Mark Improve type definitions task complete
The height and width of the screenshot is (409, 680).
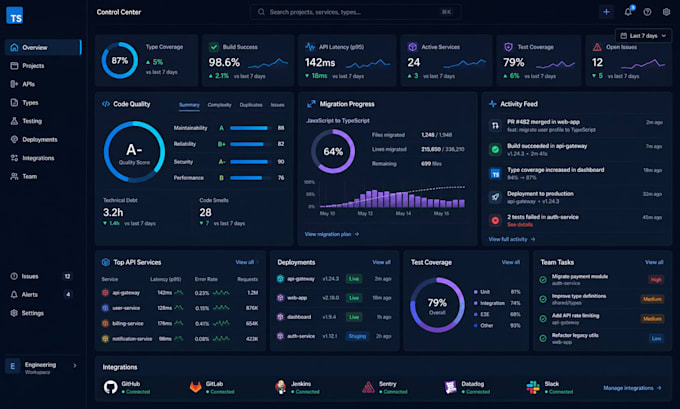[x=543, y=299]
